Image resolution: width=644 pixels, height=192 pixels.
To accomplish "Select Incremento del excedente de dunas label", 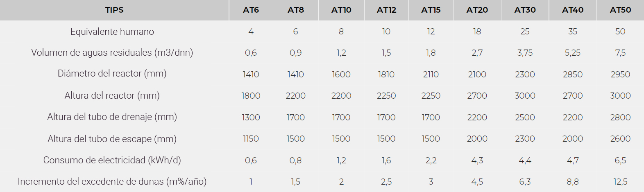I will [112, 181].
